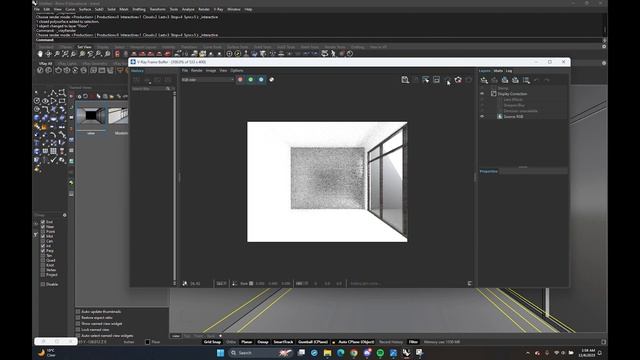Click save layer tree icon in Layers toolbar

point(505,80)
